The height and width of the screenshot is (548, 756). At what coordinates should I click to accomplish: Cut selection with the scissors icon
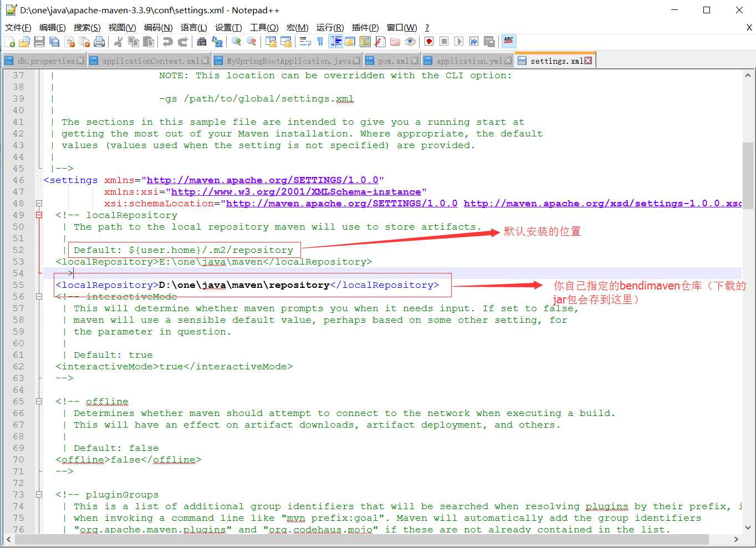(118, 42)
